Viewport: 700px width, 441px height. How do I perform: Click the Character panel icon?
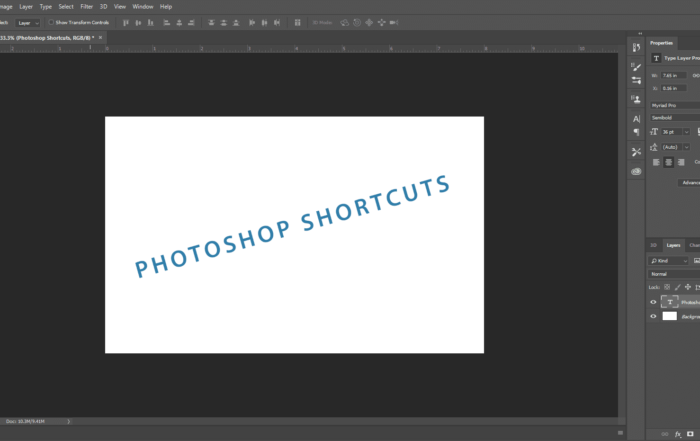click(x=636, y=118)
